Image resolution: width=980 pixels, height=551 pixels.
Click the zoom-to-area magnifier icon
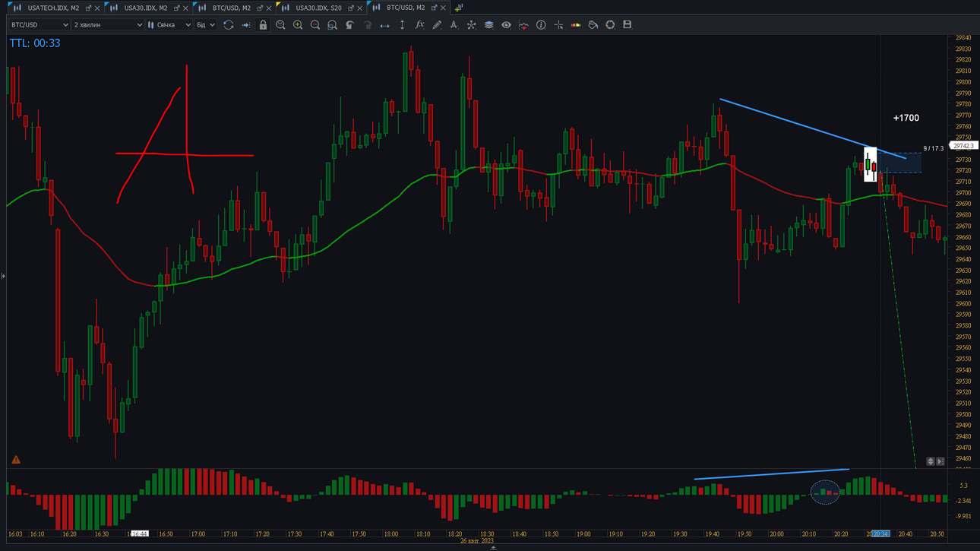332,25
